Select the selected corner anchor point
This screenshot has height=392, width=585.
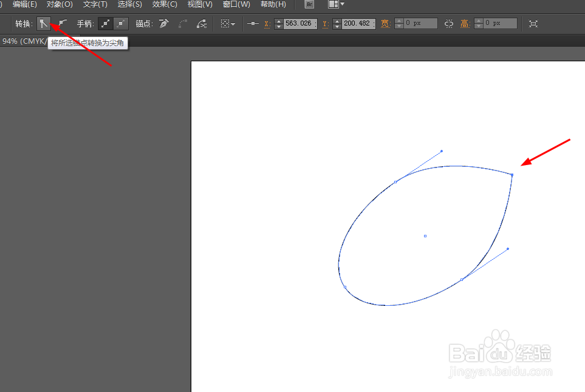point(512,175)
